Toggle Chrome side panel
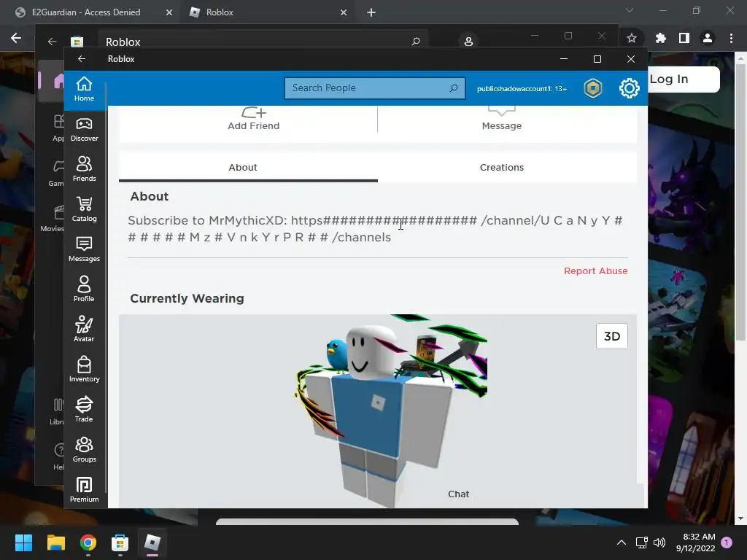747x560 pixels. pyautogui.click(x=684, y=38)
